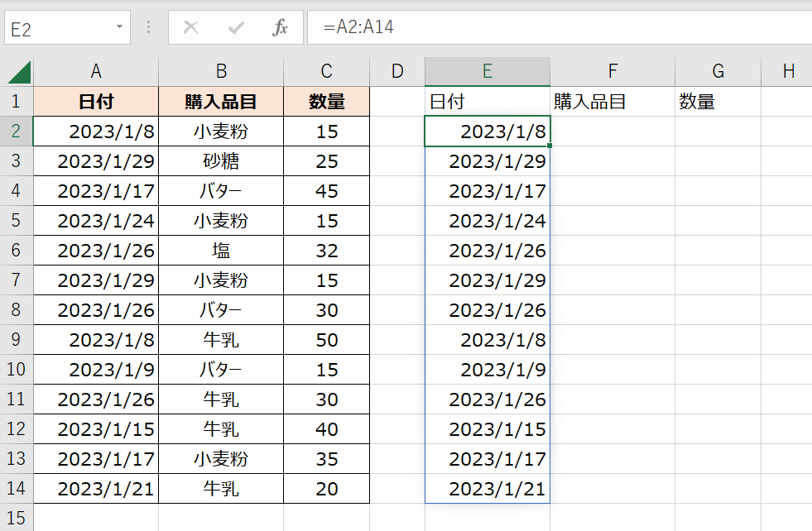The width and height of the screenshot is (812, 531).
Task: Click the fill handle of cell E2
Action: 550,146
